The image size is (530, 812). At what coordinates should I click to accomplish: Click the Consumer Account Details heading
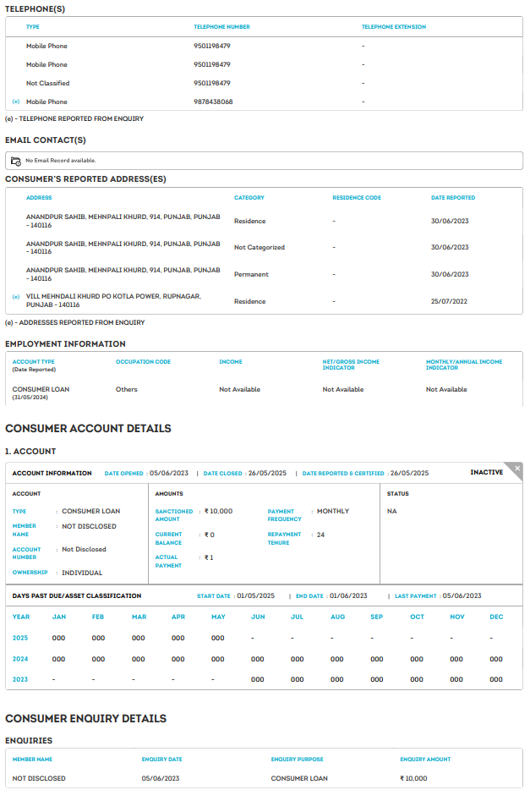(x=88, y=429)
